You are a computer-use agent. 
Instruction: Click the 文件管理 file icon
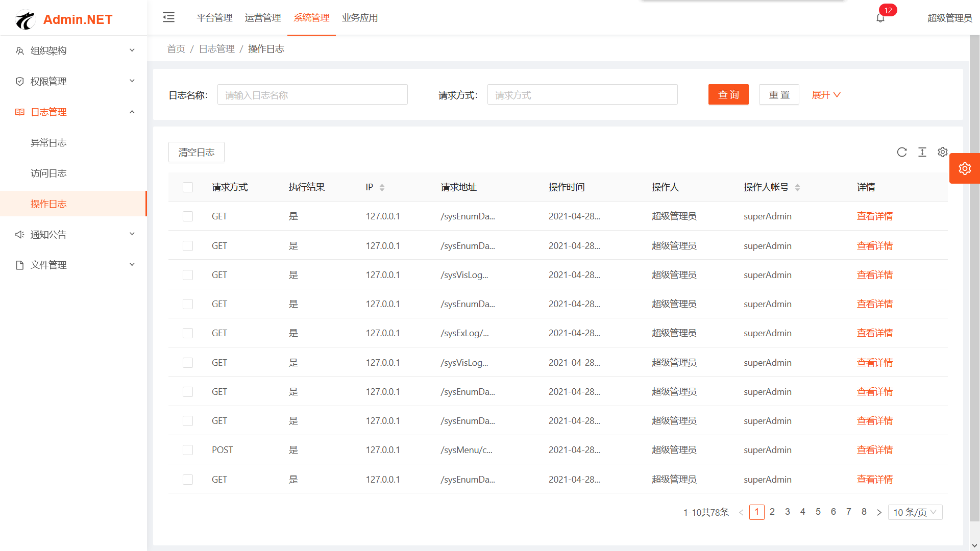tap(20, 265)
